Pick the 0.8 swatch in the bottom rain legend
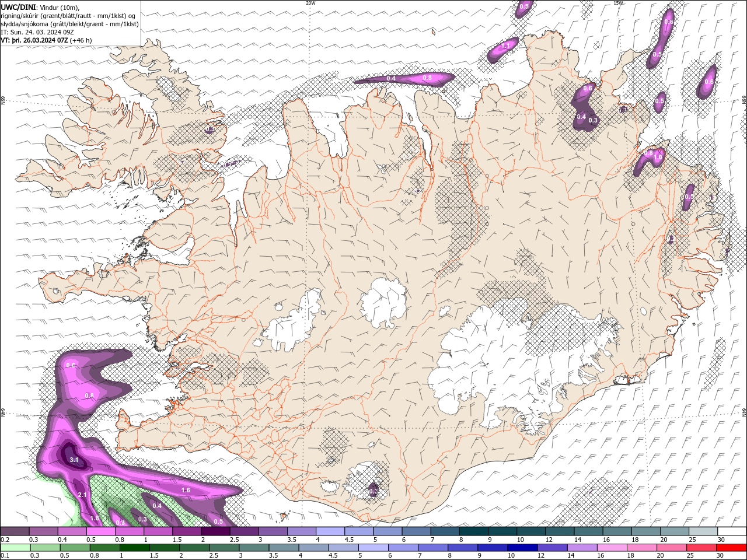Screen dimensions: 747x560 [x=104, y=548]
